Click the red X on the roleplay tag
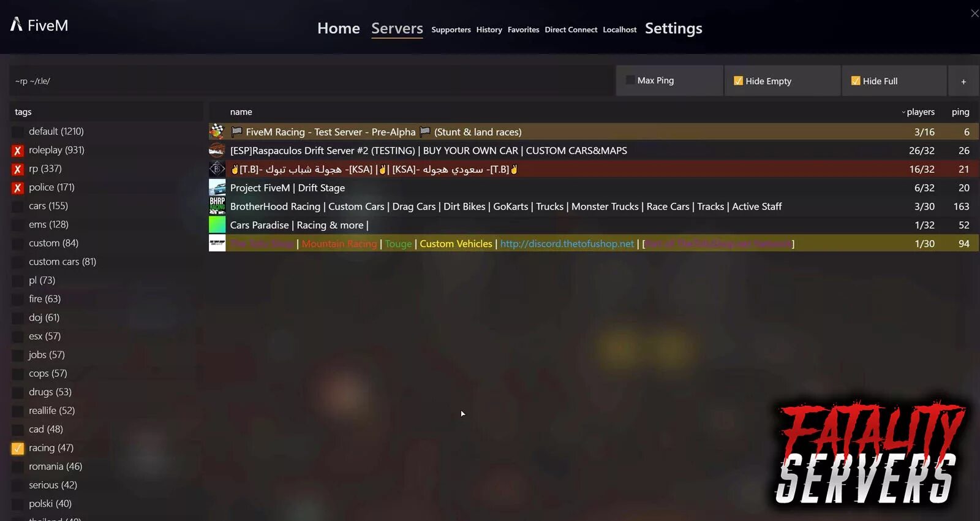The height and width of the screenshot is (521, 980). 18,150
